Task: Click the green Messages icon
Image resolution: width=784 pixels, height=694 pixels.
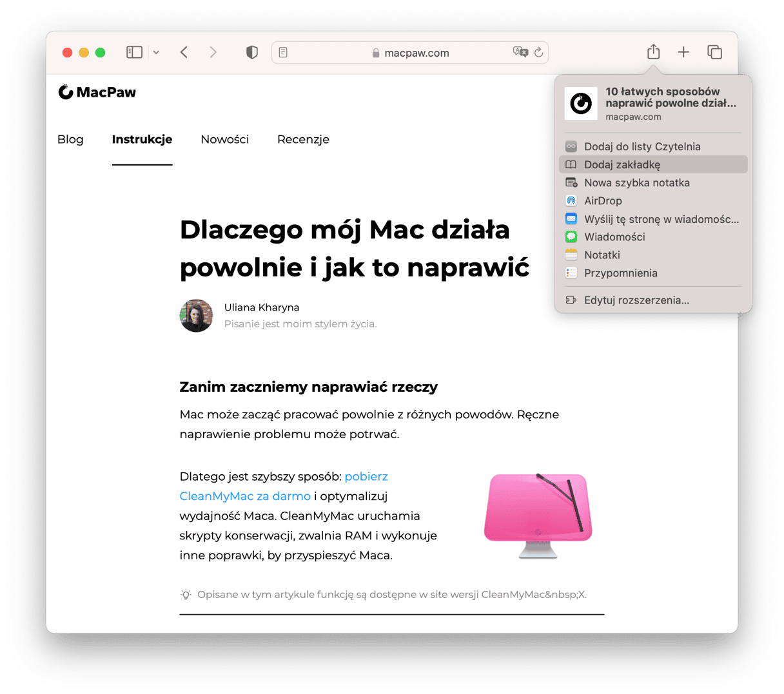Action: [571, 236]
